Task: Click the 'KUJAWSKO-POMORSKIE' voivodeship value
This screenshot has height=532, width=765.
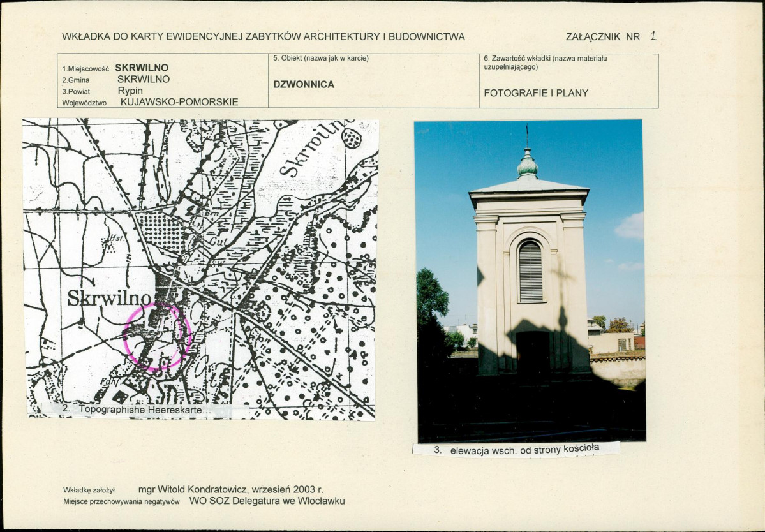Action: point(179,102)
